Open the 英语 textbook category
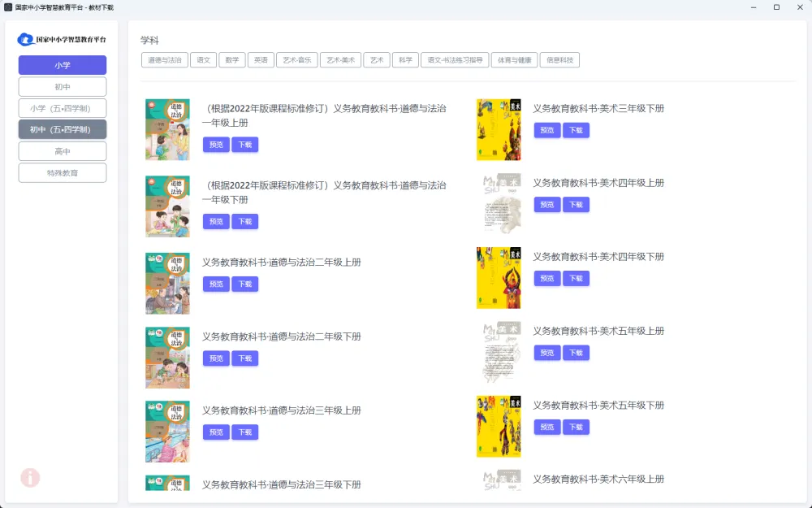Viewport: 812px width, 508px height. pos(261,59)
